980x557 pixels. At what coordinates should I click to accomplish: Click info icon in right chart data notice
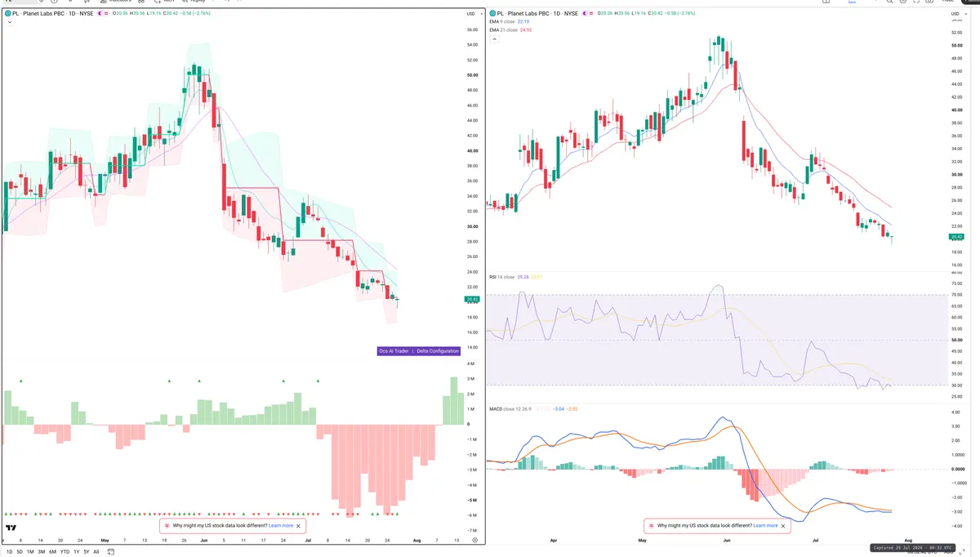(x=652, y=526)
